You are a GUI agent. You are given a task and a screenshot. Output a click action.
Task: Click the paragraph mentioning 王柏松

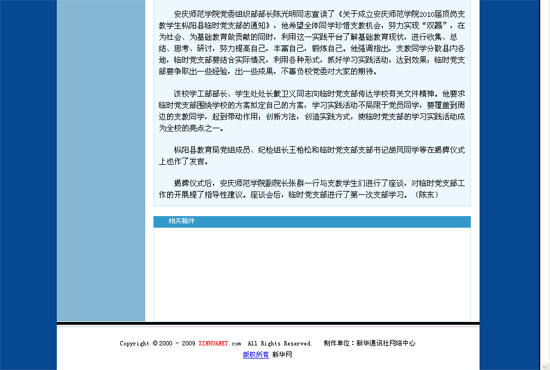point(312,156)
